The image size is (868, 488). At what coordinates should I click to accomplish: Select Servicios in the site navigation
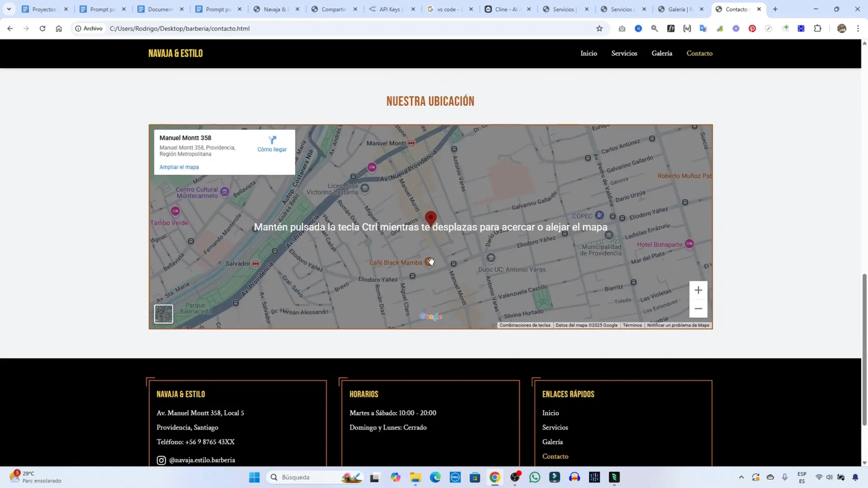pos(624,53)
